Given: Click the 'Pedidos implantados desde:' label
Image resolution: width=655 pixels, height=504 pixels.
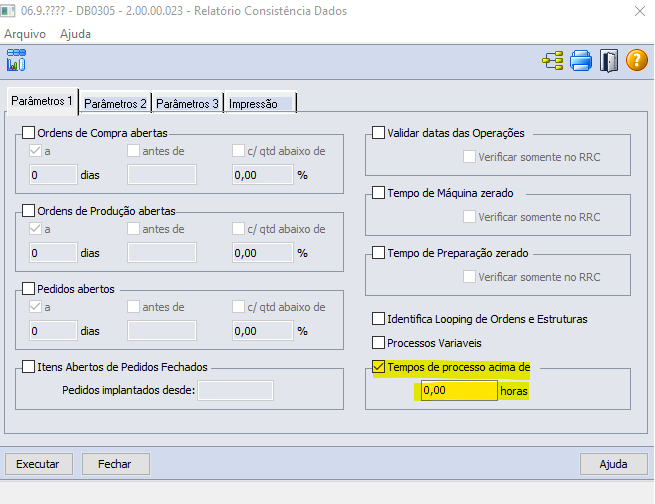Looking at the screenshot, I should tap(129, 390).
